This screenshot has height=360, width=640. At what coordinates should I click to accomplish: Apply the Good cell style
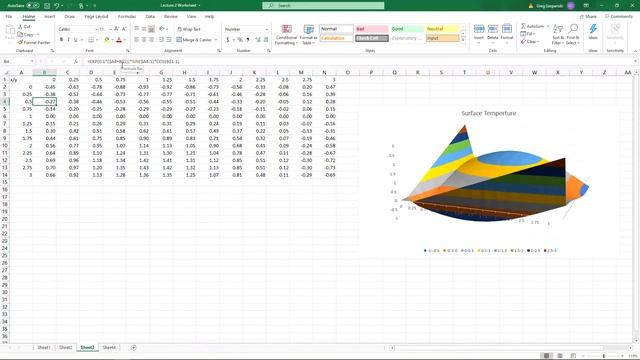point(407,29)
